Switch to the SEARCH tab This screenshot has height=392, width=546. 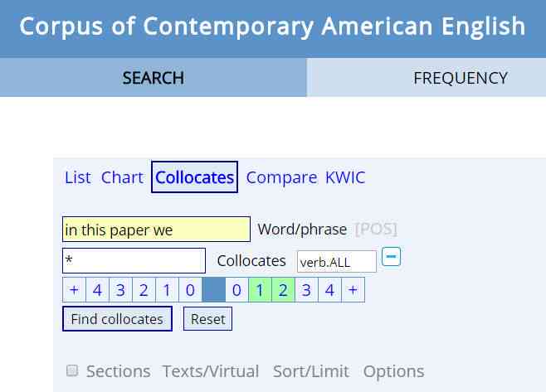pyautogui.click(x=154, y=77)
